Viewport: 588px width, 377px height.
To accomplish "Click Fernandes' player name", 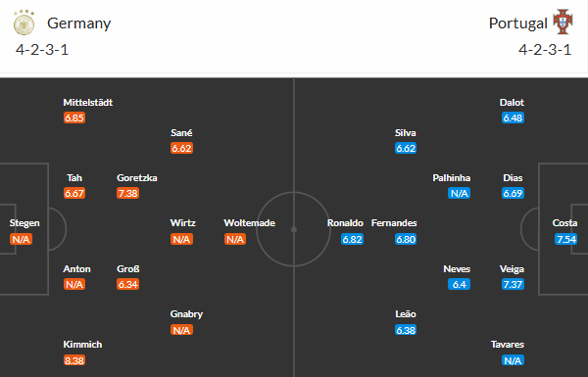I will coord(394,223).
